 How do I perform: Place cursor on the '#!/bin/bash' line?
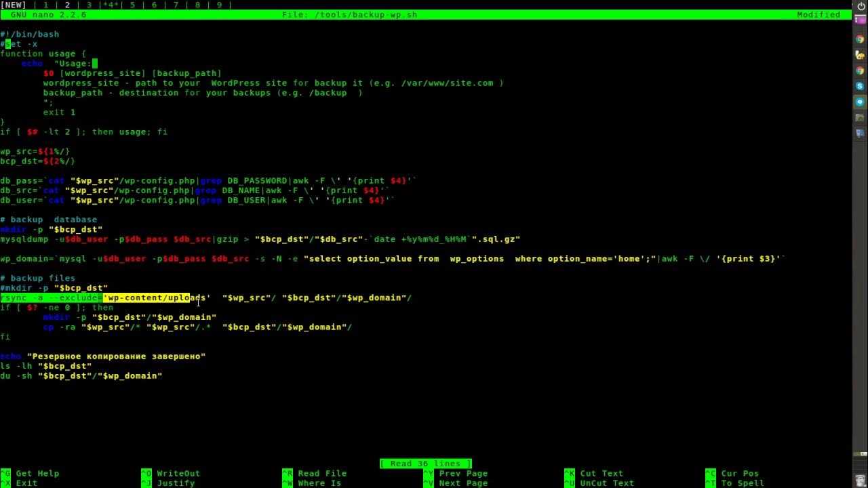coord(30,34)
